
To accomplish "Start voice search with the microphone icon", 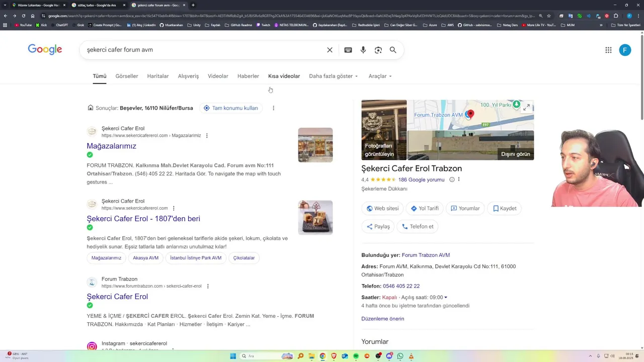I will 363,50.
